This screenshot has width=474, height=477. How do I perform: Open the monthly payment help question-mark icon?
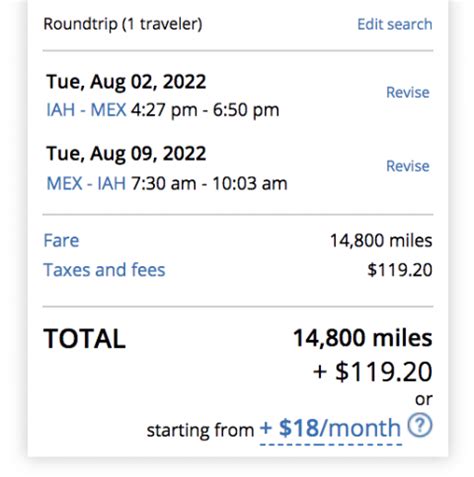coord(420,425)
